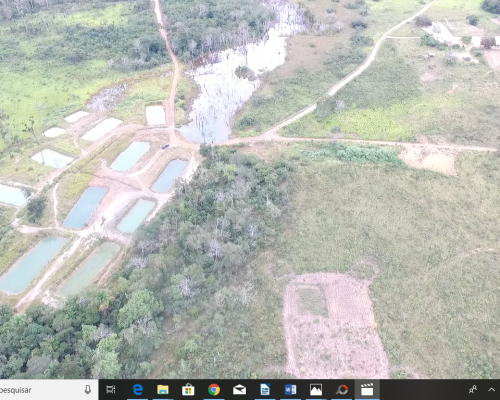Switch to Microsoft Word in the taskbar
The image size is (500, 400).
(x=290, y=389)
